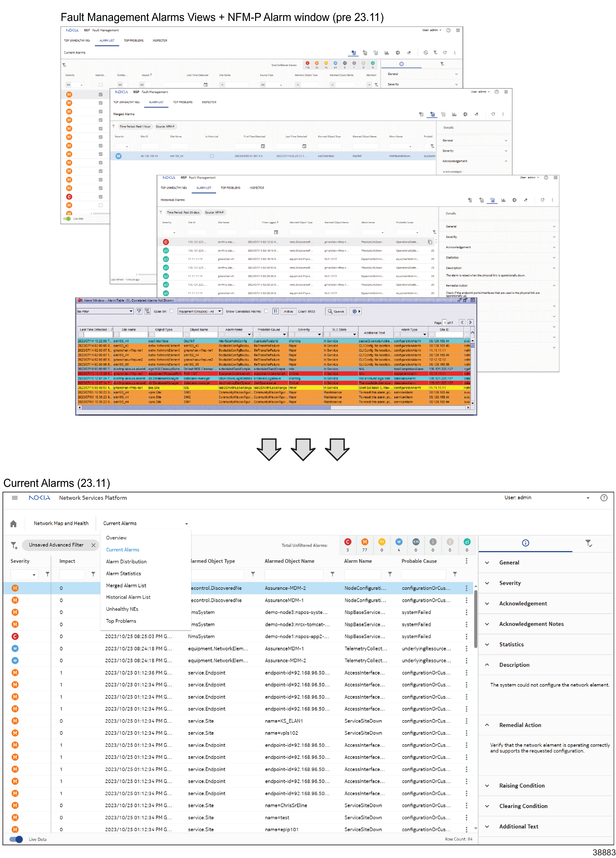Screen dimensions: 616x858
Task: Select Historical Alarm List from dropdown menu
Action: (128, 597)
